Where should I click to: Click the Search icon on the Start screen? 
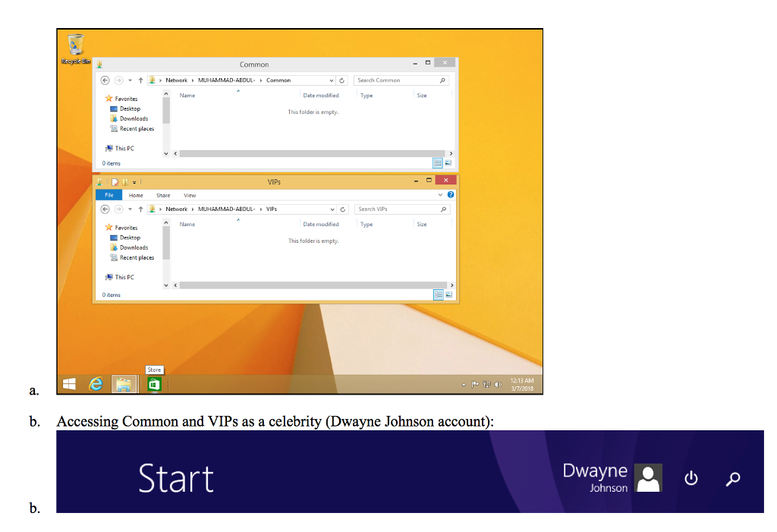point(732,479)
